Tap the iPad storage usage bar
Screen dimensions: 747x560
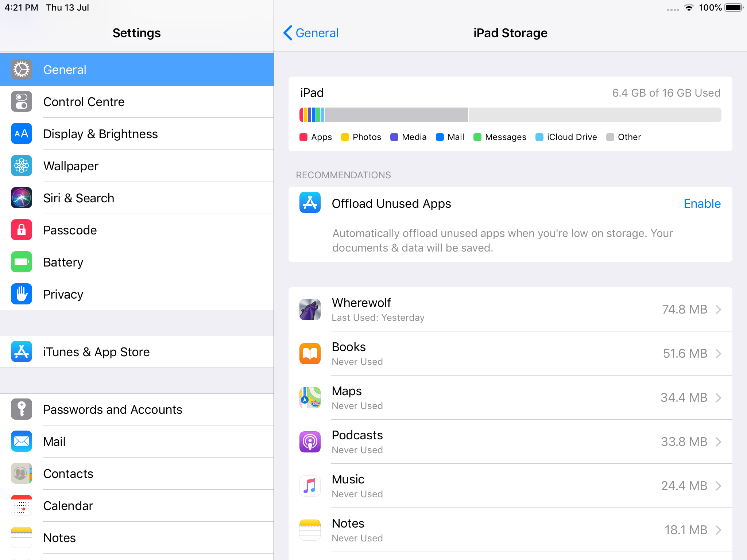[510, 115]
